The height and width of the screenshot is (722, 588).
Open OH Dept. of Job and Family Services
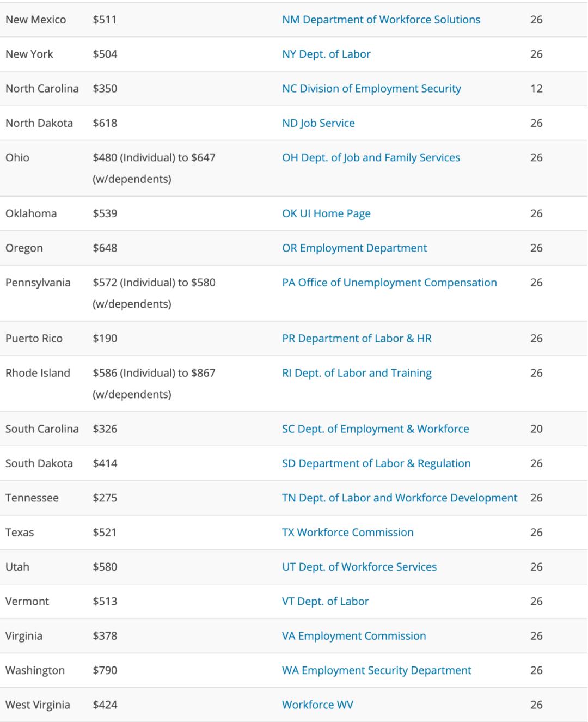coord(371,157)
